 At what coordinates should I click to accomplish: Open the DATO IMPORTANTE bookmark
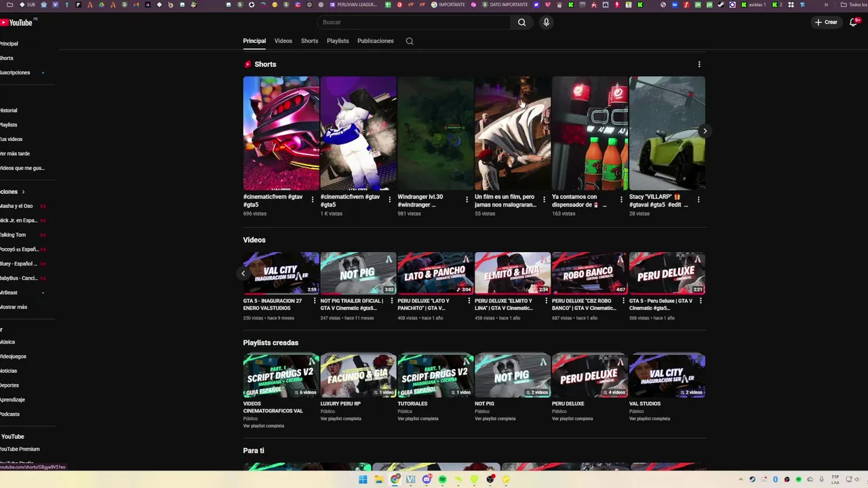tap(505, 4)
